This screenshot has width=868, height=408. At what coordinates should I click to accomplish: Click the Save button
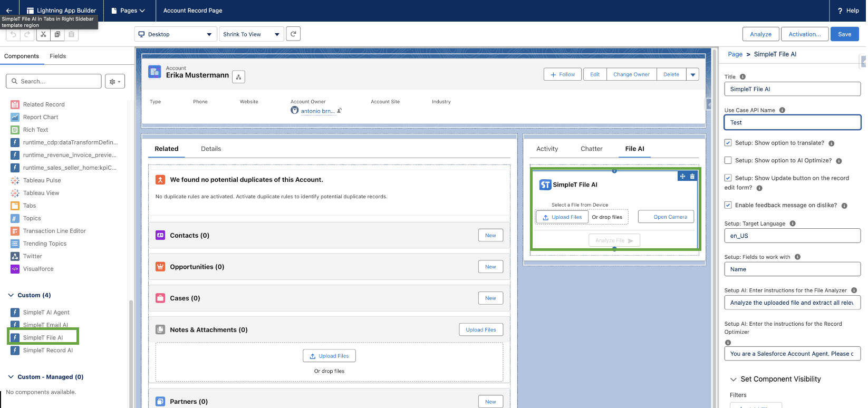845,34
